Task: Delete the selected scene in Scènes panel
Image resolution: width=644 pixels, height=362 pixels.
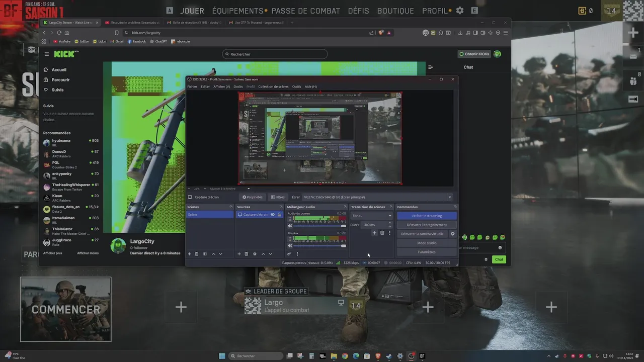Action: [x=197, y=254]
